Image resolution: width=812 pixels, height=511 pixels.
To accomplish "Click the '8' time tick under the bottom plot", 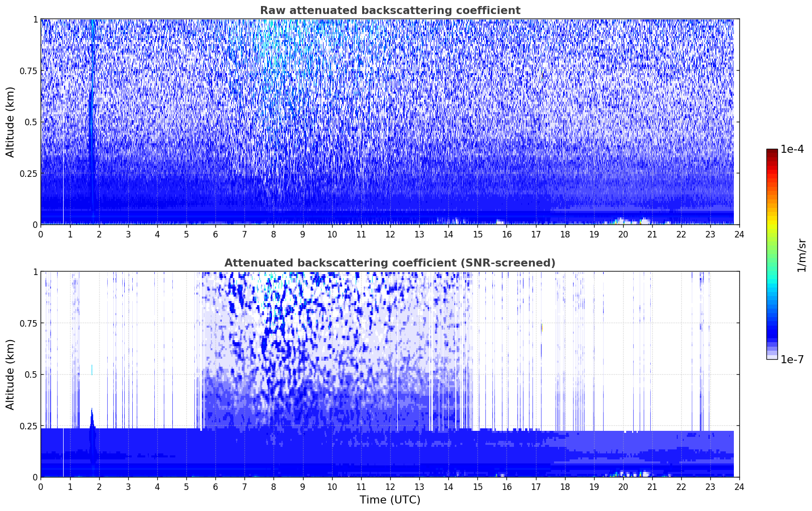I will click(x=274, y=486).
